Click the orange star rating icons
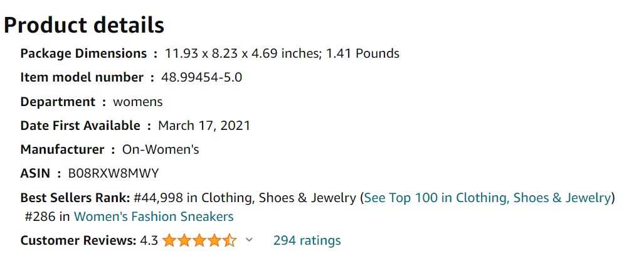Screen dimensions: 644x268 199,240
